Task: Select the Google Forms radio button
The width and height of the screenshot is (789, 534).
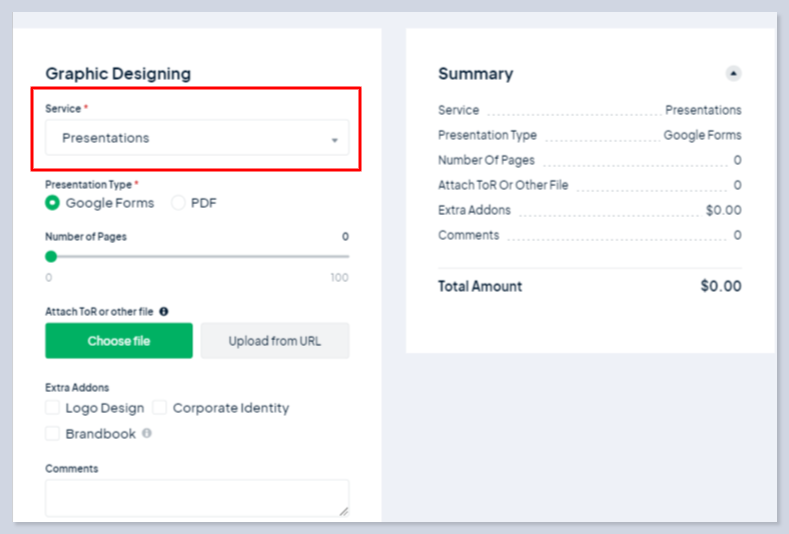Action: point(52,203)
